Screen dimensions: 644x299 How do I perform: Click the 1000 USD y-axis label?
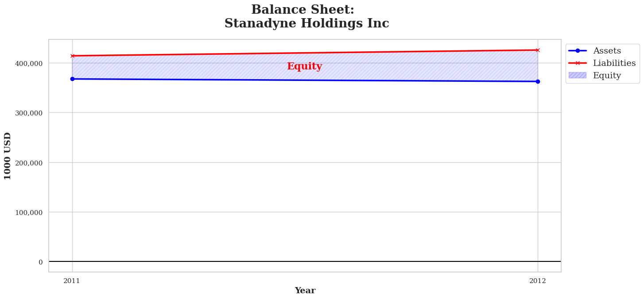point(8,156)
